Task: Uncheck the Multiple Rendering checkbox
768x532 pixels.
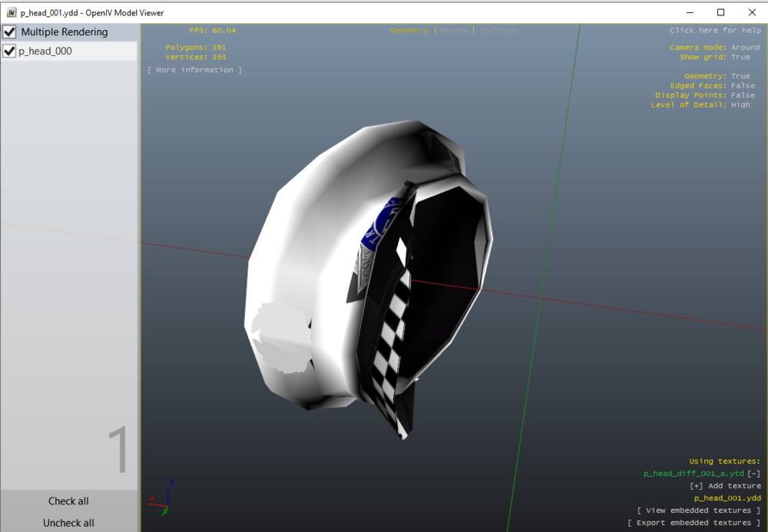Action: click(10, 32)
